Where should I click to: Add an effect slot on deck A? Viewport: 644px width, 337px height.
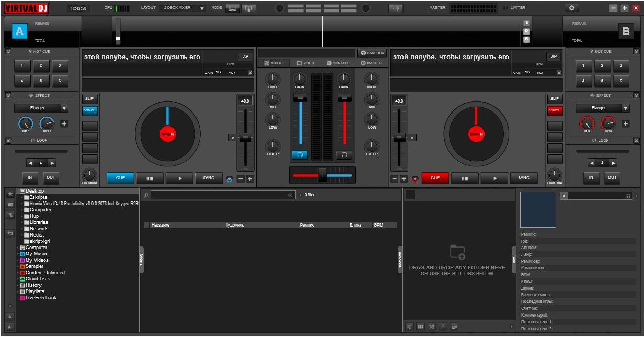click(64, 124)
